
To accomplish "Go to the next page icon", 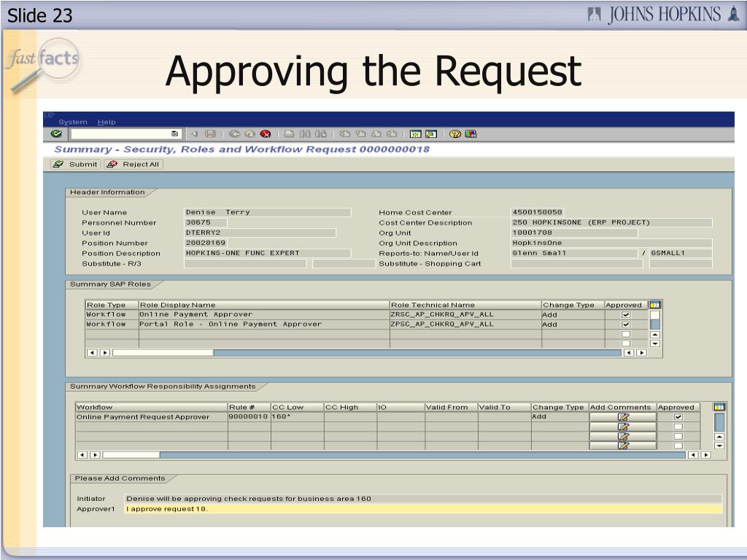I will [376, 134].
